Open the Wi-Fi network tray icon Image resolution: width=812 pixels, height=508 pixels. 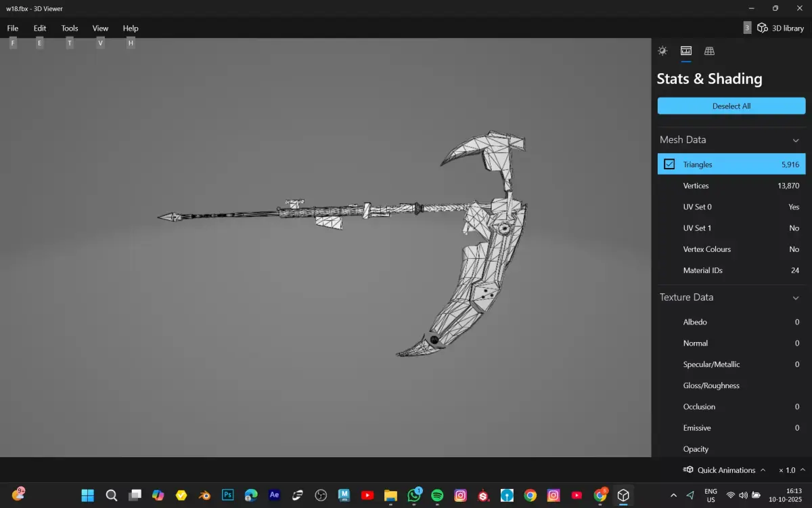tap(731, 495)
